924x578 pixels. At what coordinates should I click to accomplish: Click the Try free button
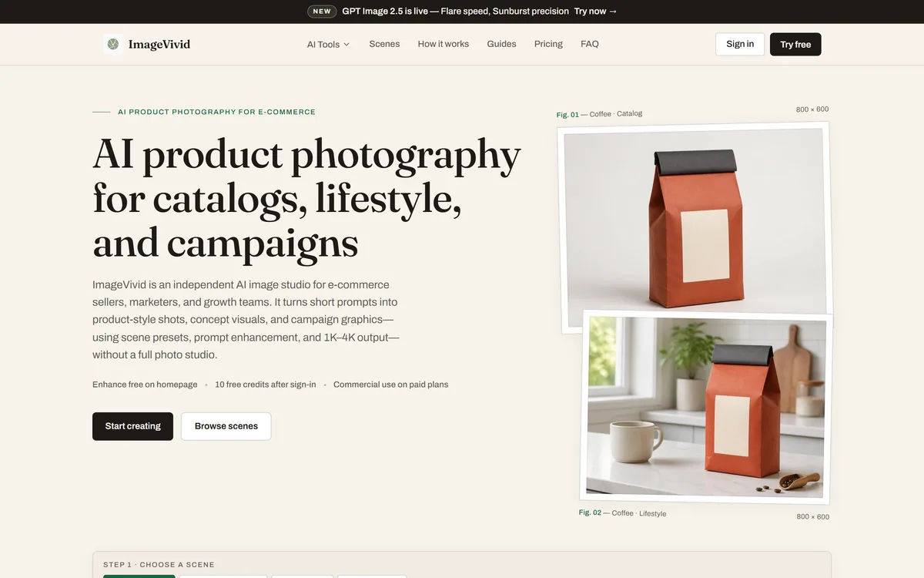(x=795, y=44)
